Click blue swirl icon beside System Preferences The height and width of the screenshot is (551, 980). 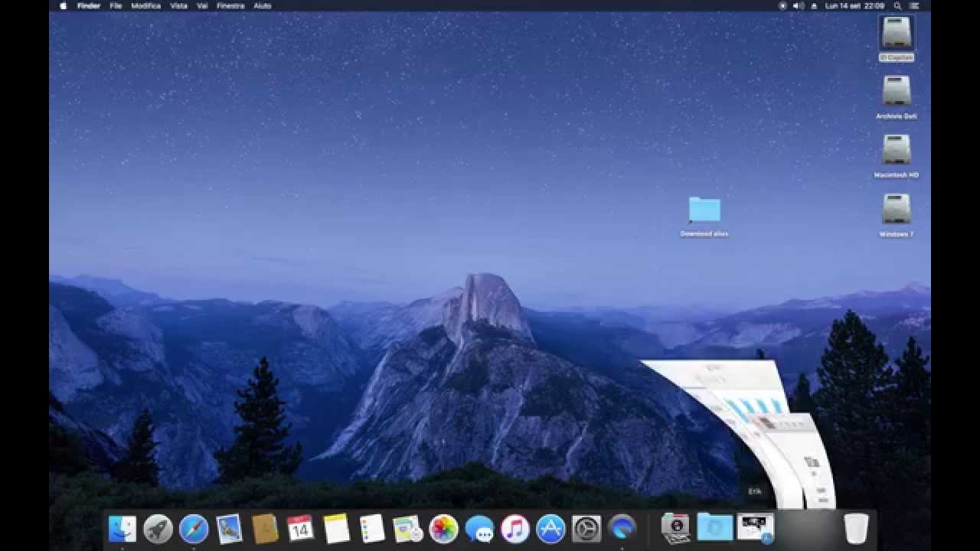pyautogui.click(x=622, y=529)
